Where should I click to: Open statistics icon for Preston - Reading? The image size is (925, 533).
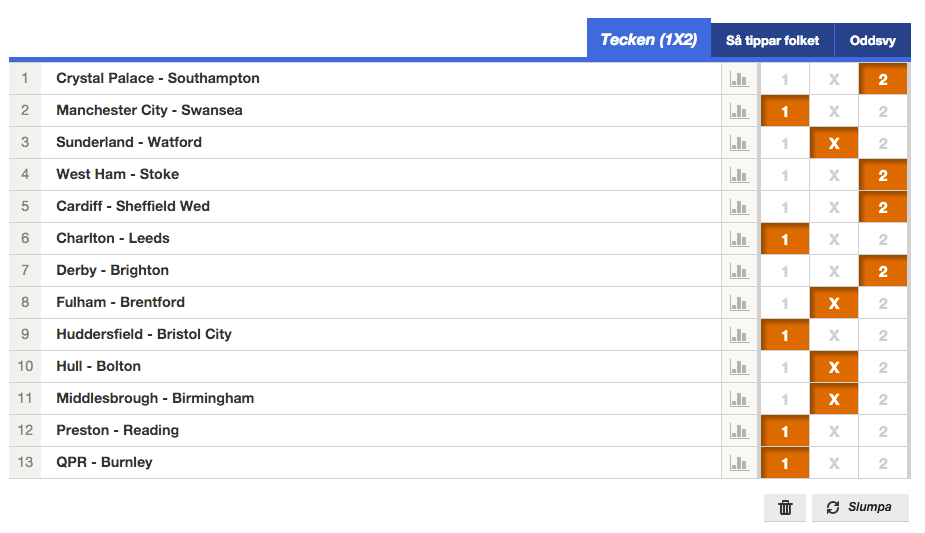739,431
